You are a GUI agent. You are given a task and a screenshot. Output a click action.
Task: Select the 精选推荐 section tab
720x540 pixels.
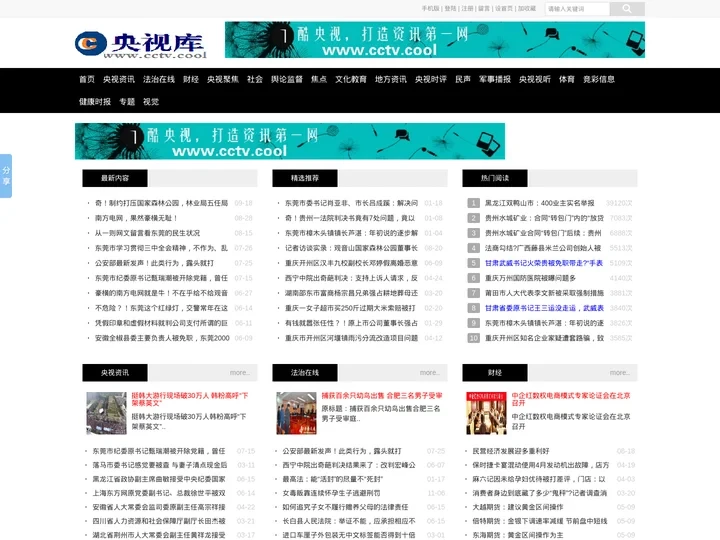[305, 178]
